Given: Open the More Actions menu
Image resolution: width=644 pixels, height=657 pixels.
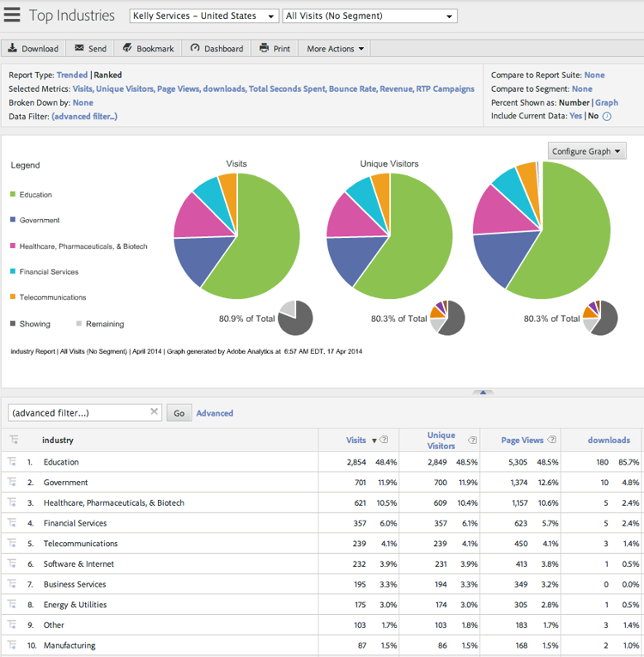Looking at the screenshot, I should point(335,49).
